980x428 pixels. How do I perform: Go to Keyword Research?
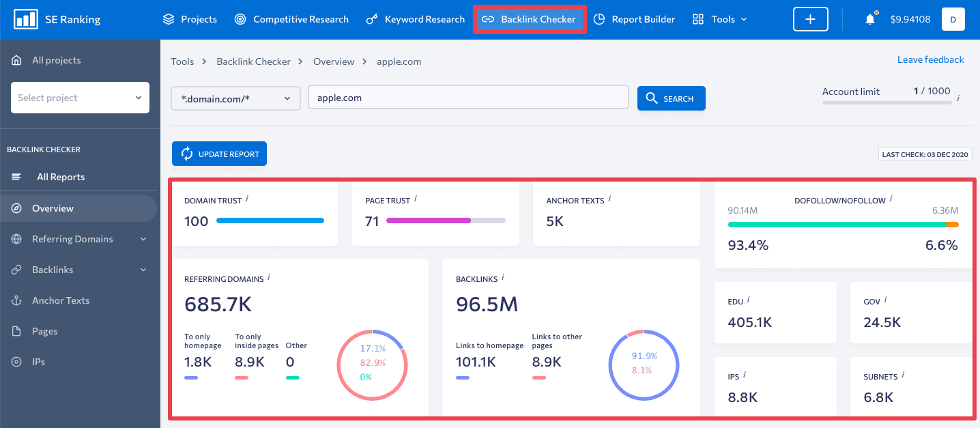[x=416, y=19]
